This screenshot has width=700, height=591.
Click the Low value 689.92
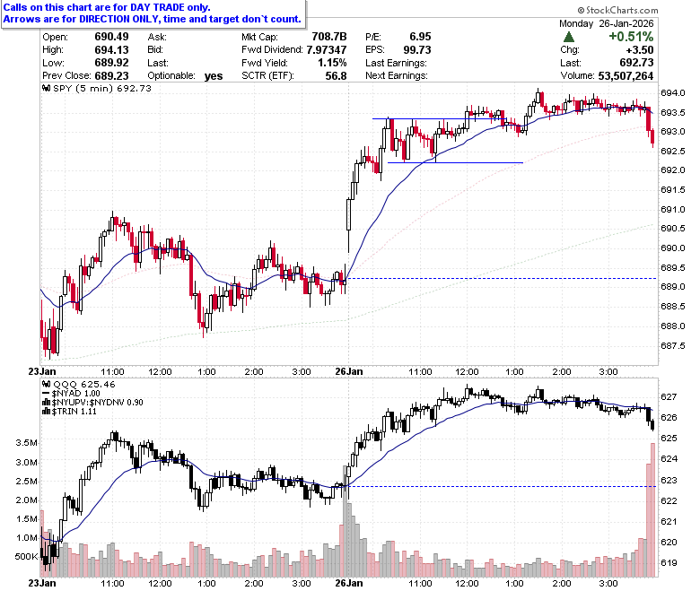coord(111,63)
